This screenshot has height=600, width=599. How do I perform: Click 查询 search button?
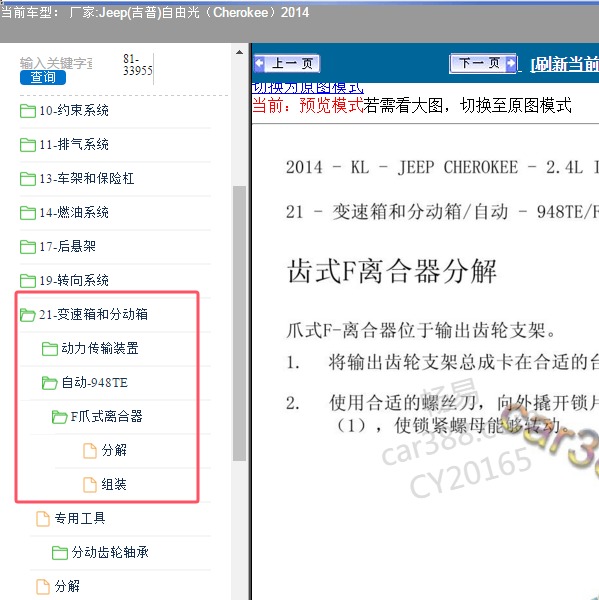pyautogui.click(x=43, y=78)
